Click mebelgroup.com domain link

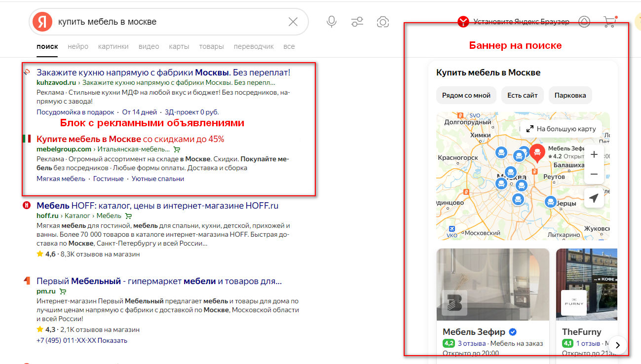[x=64, y=149]
